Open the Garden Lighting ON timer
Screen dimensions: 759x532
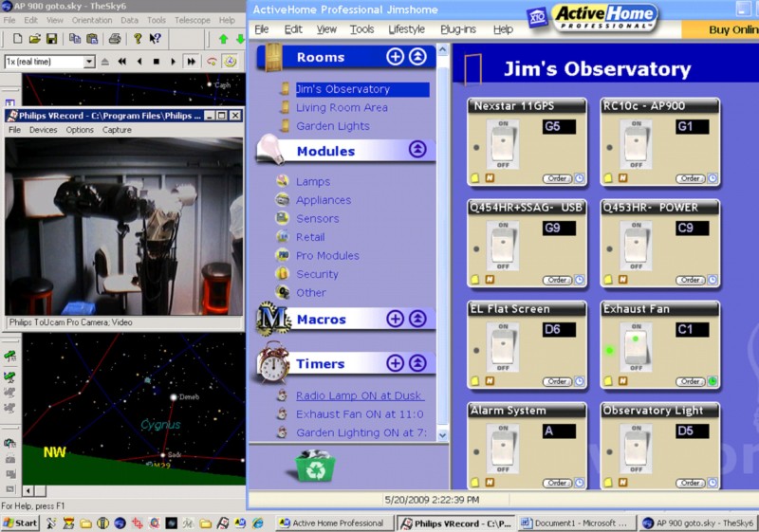[361, 432]
